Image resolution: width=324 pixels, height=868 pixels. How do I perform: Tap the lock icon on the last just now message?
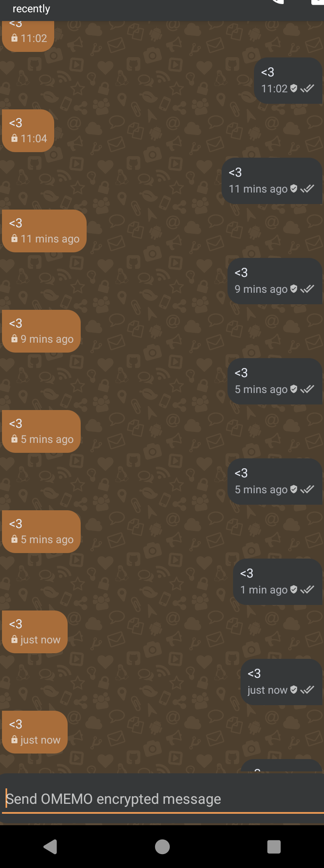click(x=14, y=740)
